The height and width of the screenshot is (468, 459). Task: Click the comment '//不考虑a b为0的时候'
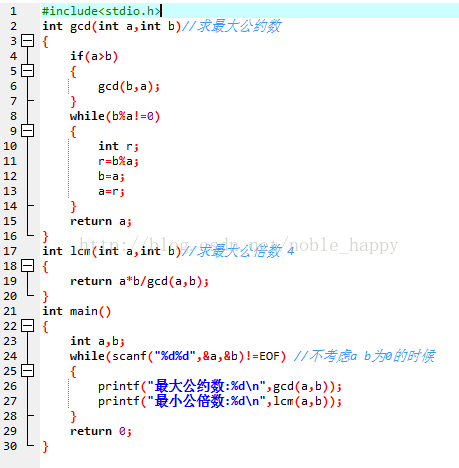click(x=364, y=356)
